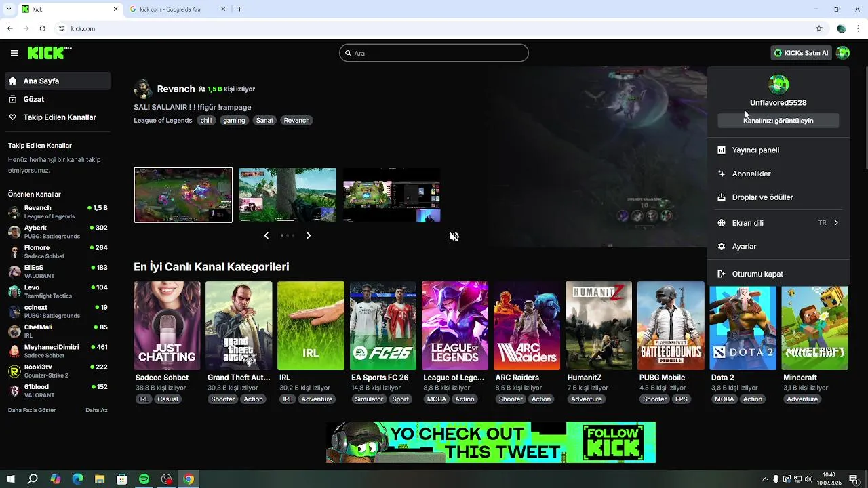
Task: Open Grand Theft Auto category card
Action: [x=239, y=326]
